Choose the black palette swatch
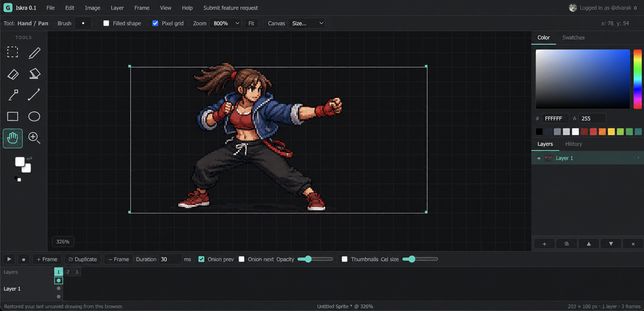Screen dimensions: 644x311 coord(539,132)
